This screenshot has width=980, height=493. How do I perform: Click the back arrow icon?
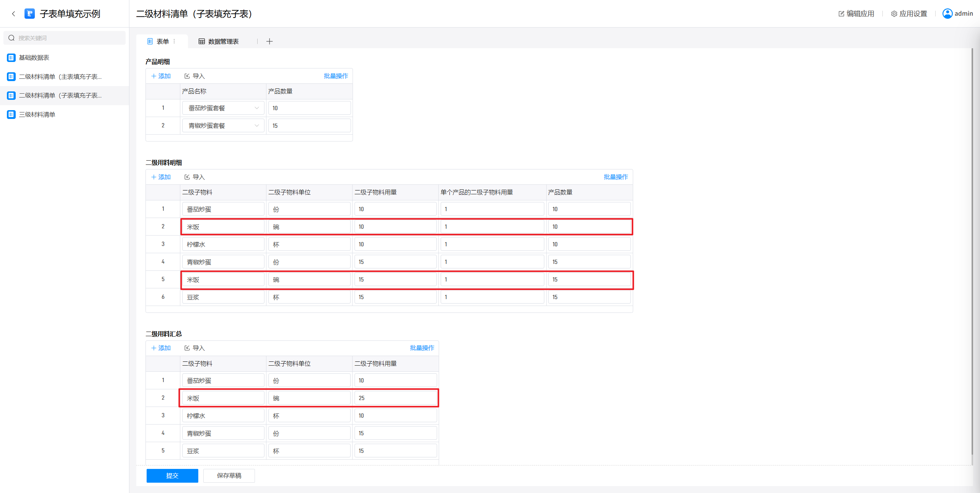(14, 14)
